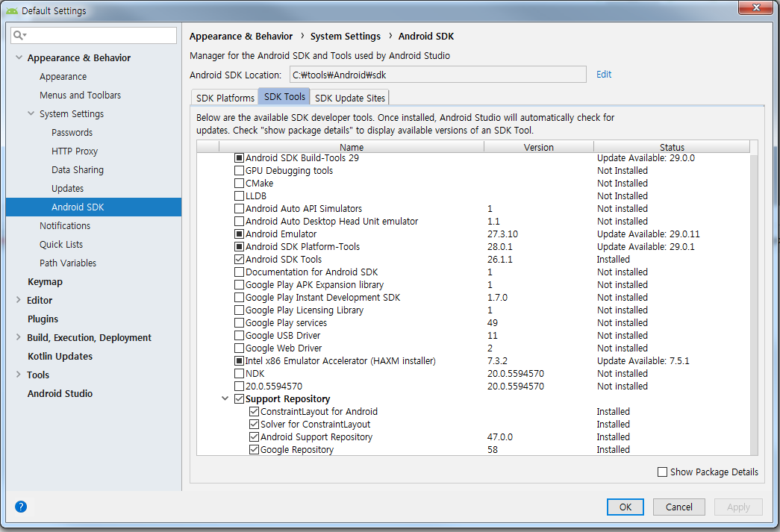Open Path Variables settings
Viewport: 780px width, 532px height.
point(68,263)
